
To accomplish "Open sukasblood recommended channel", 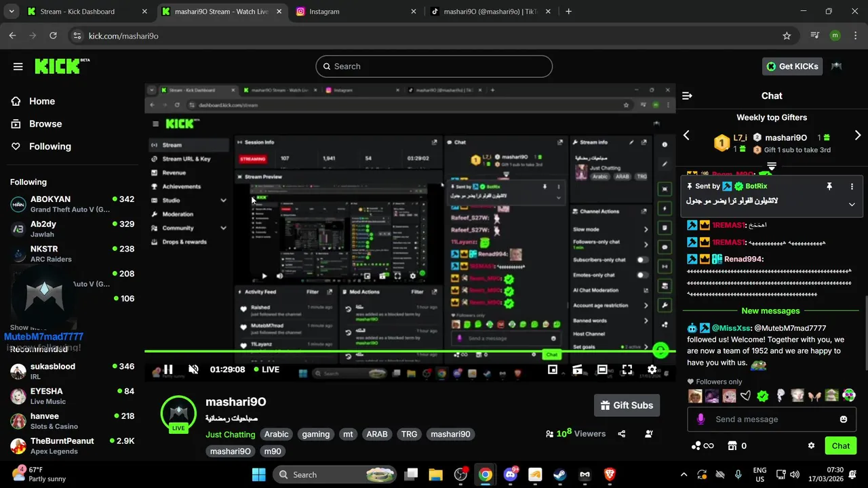I will [72, 371].
